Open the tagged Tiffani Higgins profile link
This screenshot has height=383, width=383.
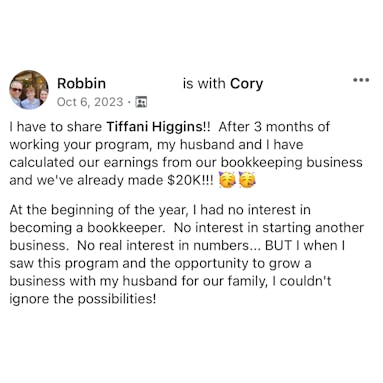pyautogui.click(x=154, y=127)
